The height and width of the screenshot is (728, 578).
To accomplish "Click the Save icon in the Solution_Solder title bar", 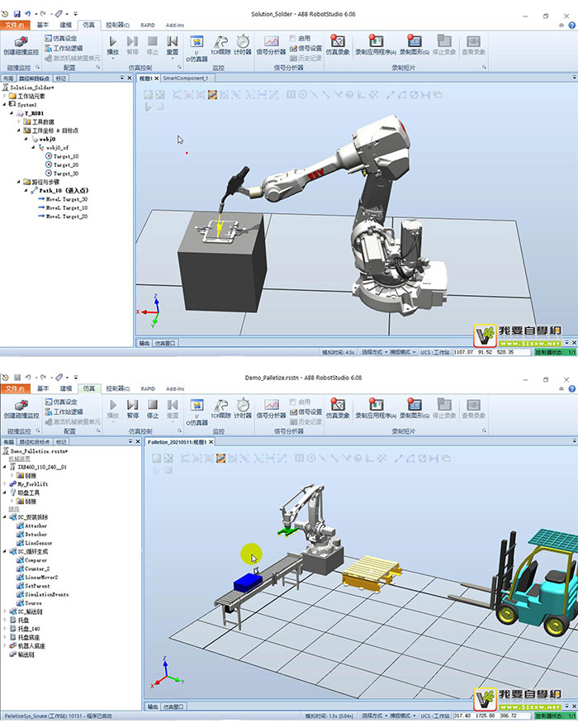I will click(x=17, y=14).
